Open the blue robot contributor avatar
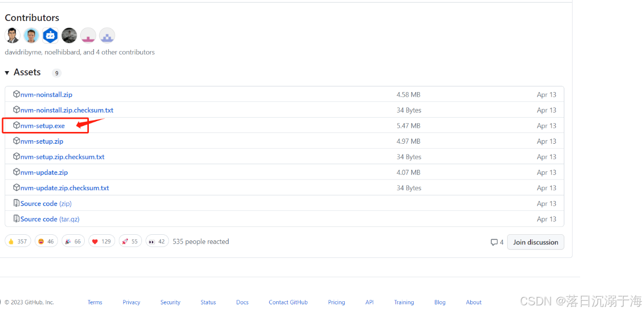 (x=50, y=35)
